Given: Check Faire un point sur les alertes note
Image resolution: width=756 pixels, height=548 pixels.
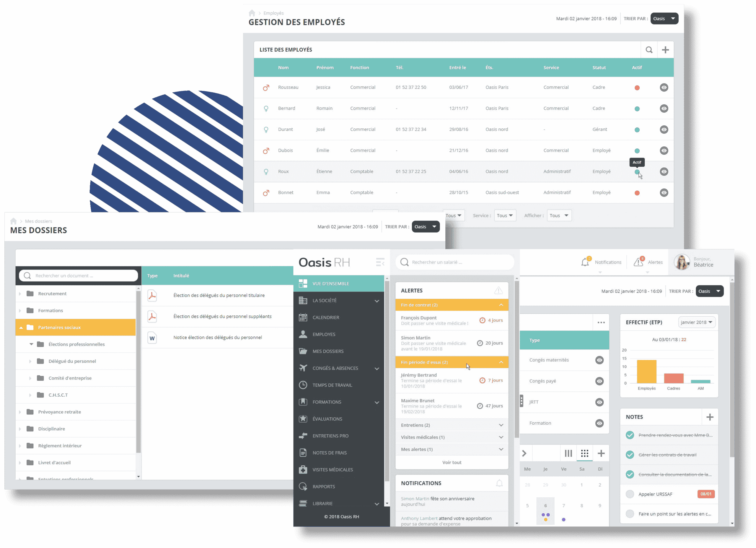Looking at the screenshot, I should pyautogui.click(x=630, y=514).
